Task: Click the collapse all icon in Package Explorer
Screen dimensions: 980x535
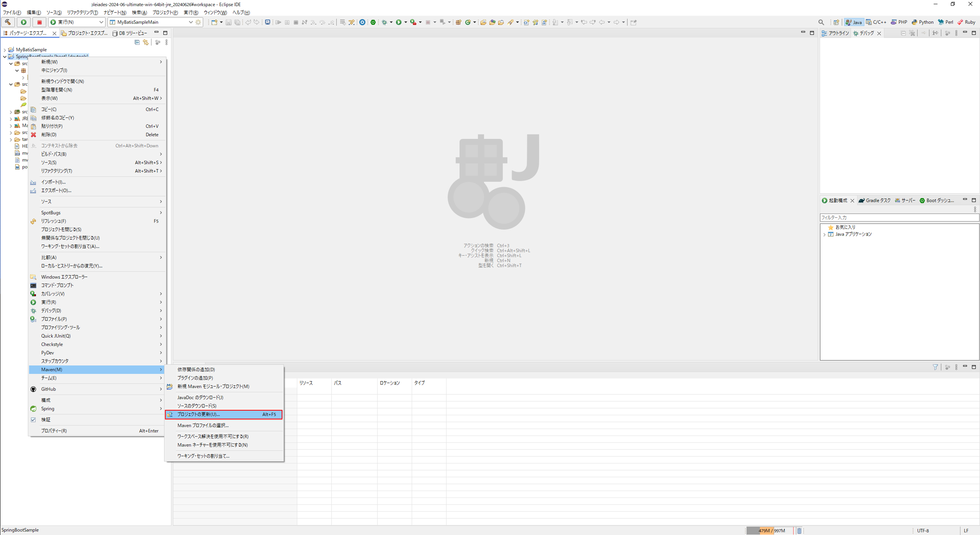Action: 137,42
